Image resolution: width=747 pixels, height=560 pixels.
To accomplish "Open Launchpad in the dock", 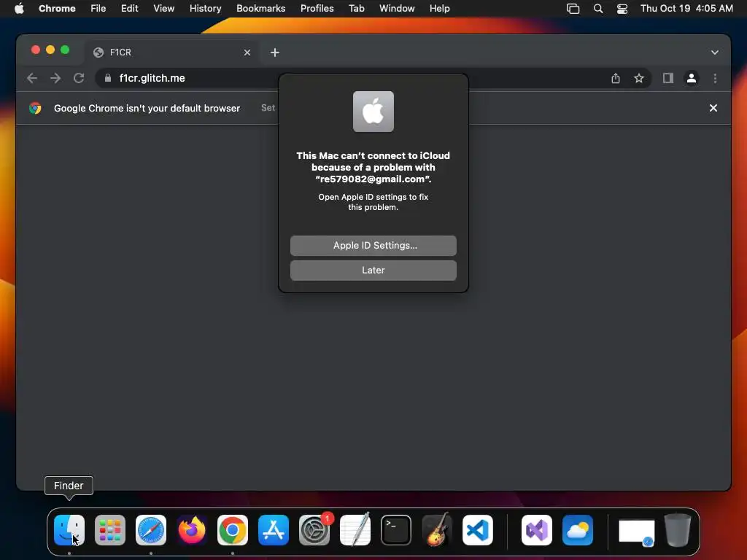I will (x=110, y=529).
